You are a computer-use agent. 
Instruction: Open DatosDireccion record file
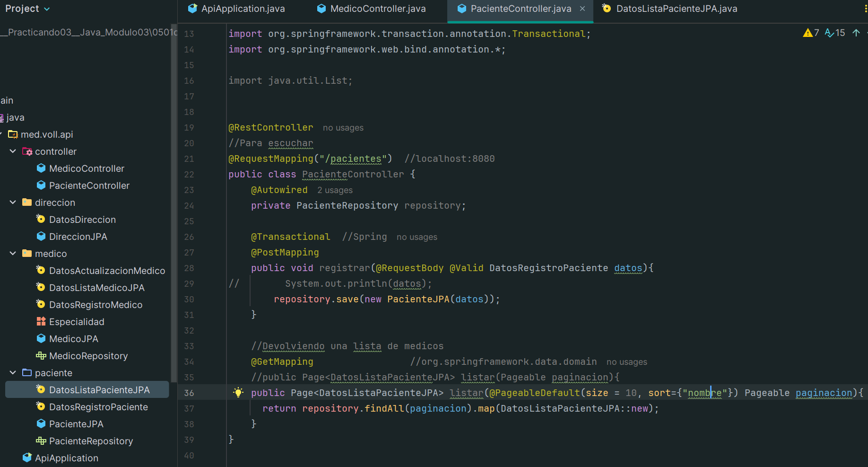click(82, 220)
